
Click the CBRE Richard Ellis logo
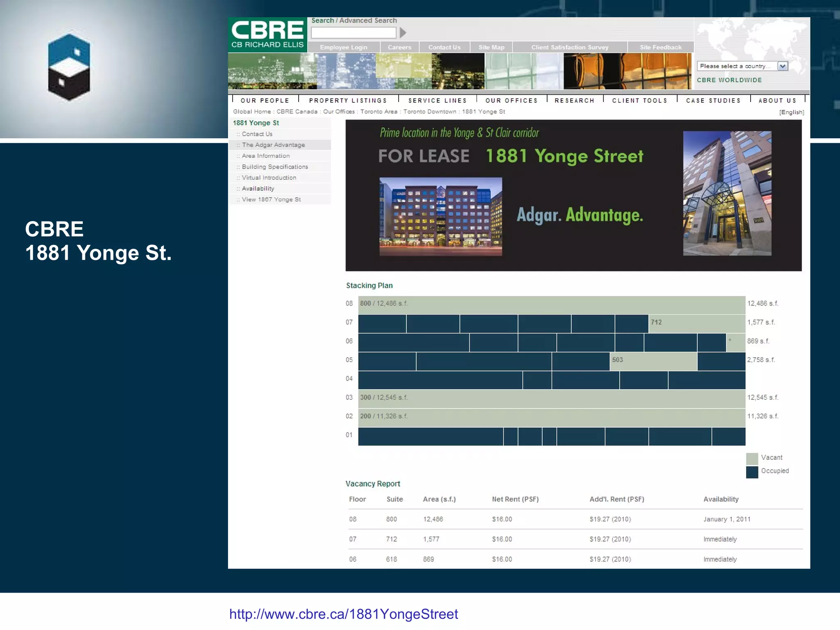point(267,35)
